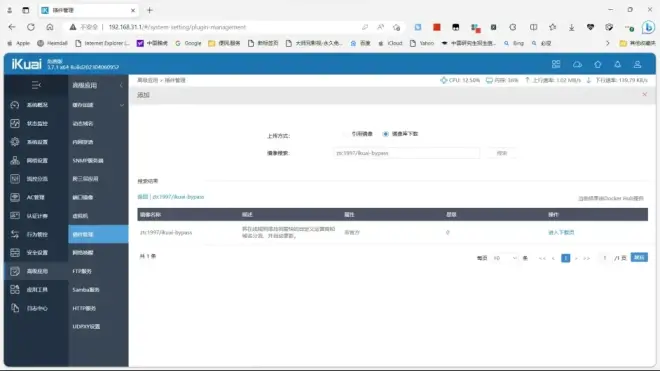Screen dimensions: 660x371
Task: Go to next page arrow in pagination
Action: [x=576, y=258]
